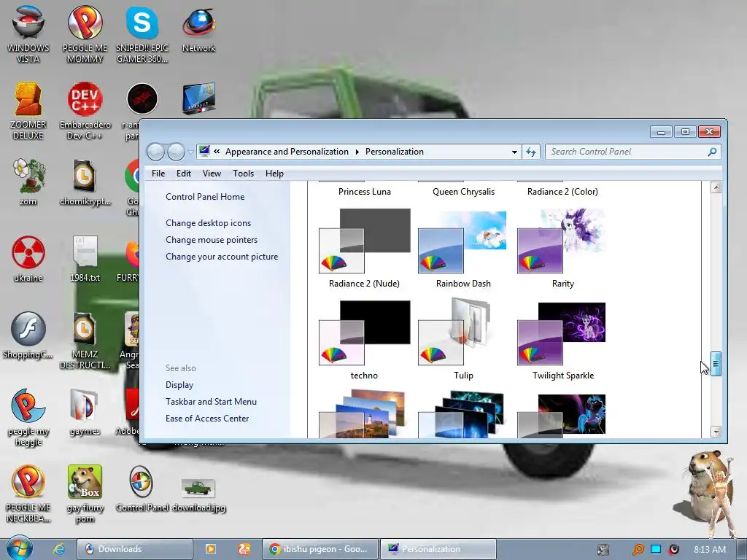
Task: Select the peggle my heggle desktop icon
Action: 28,417
